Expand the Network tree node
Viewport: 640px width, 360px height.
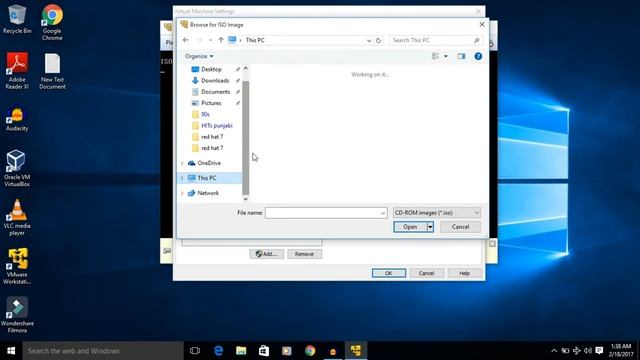coord(182,193)
